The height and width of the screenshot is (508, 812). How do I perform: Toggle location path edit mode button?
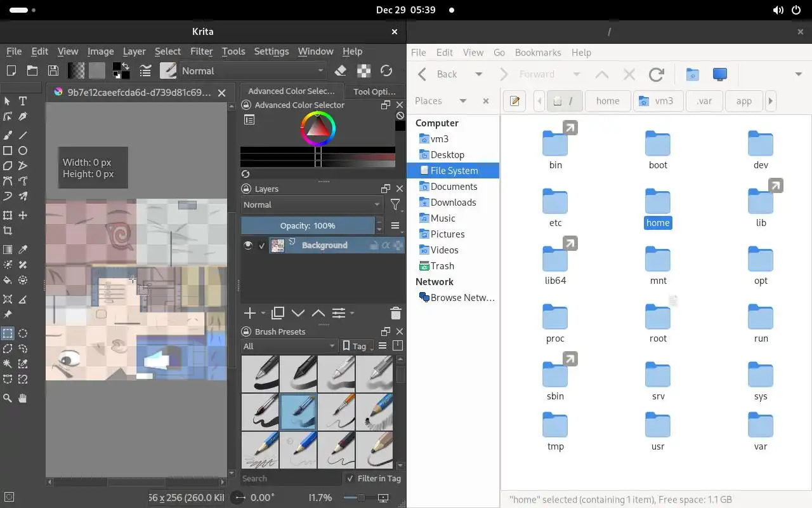514,101
